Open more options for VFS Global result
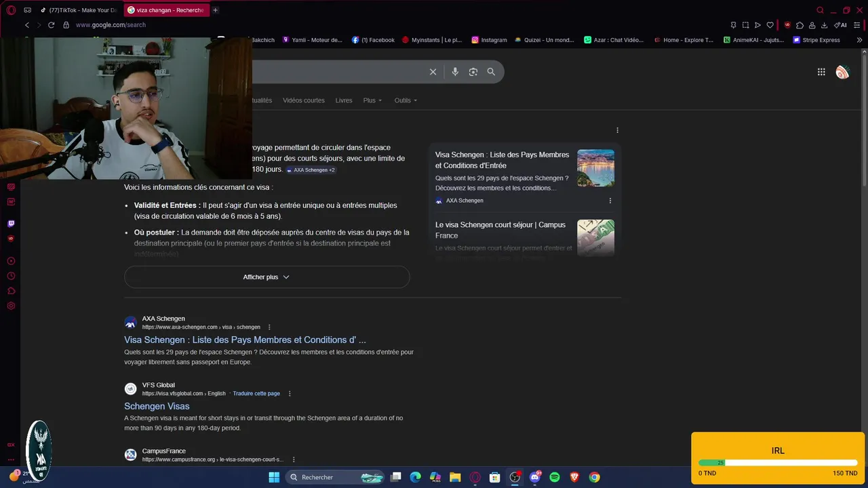868x488 pixels. [x=290, y=394]
